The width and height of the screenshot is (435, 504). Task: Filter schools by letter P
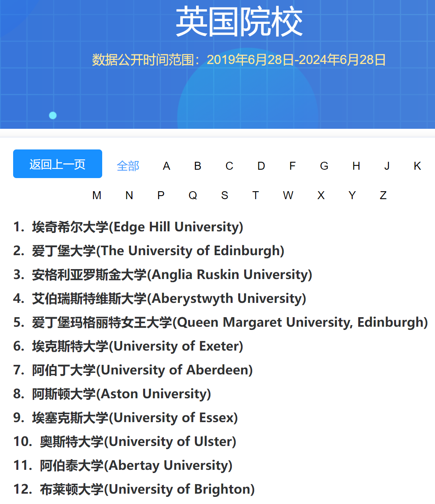(161, 195)
